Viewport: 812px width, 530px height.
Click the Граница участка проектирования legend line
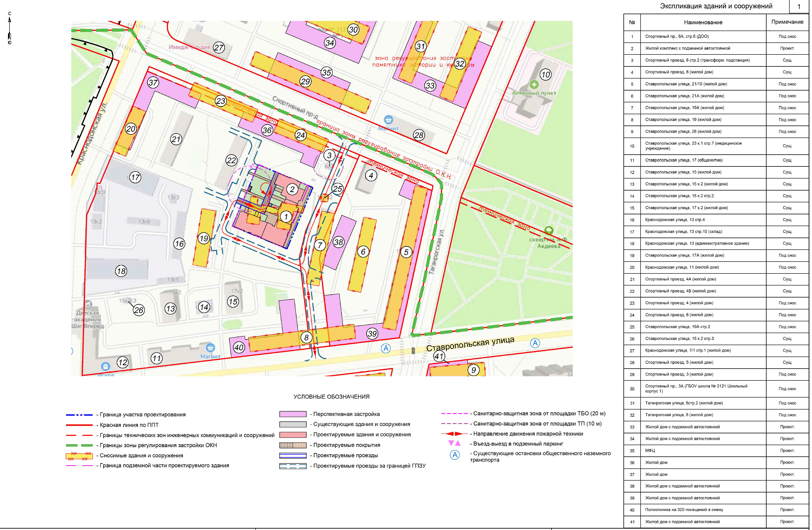coord(79,415)
